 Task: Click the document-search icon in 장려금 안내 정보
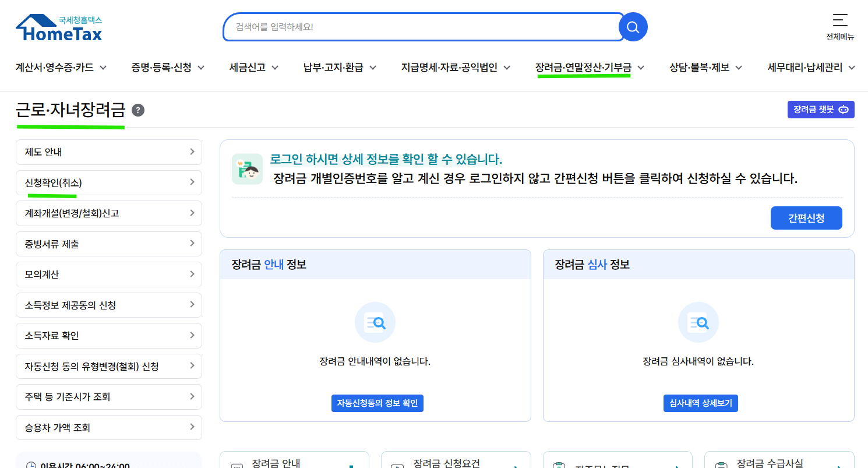click(375, 322)
